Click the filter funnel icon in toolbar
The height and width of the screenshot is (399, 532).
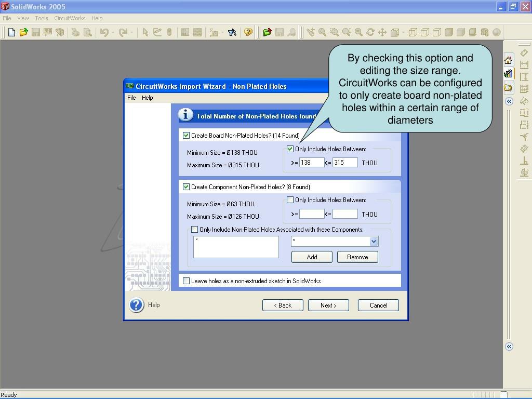click(232, 32)
